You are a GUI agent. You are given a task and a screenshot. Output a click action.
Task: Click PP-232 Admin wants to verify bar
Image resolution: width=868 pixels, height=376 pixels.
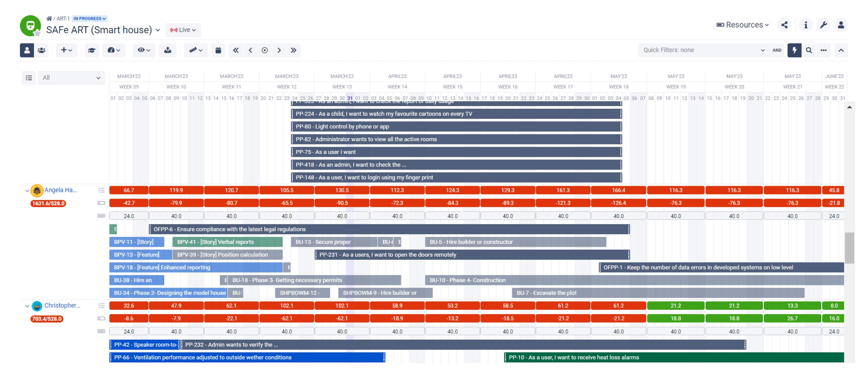click(x=463, y=345)
